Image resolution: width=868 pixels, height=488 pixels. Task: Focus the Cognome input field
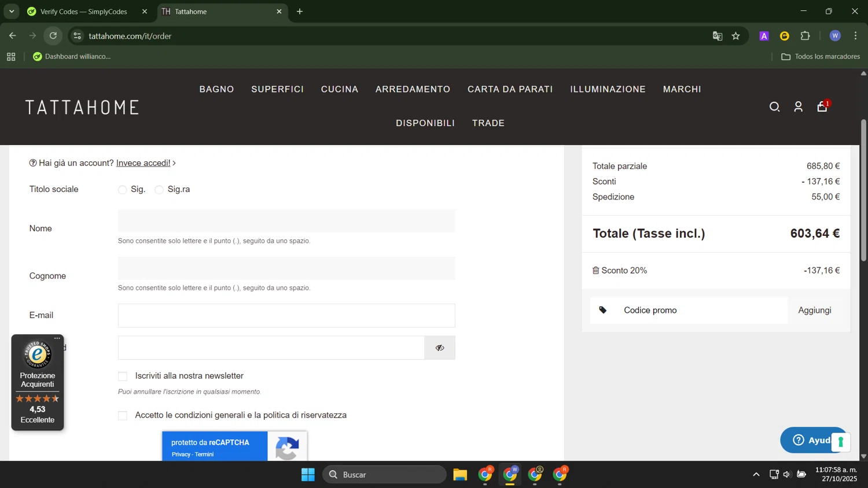(x=286, y=268)
